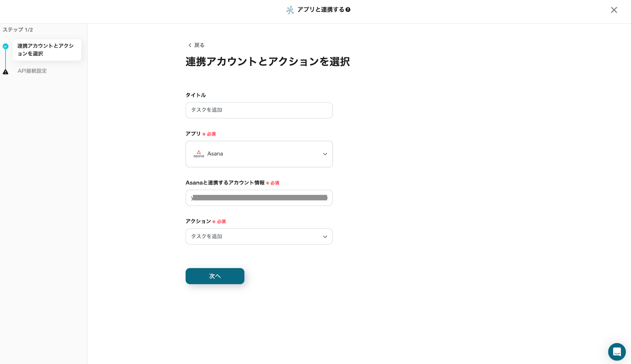
Task: Click the ステップ 1/2 label
Action: [x=18, y=30]
